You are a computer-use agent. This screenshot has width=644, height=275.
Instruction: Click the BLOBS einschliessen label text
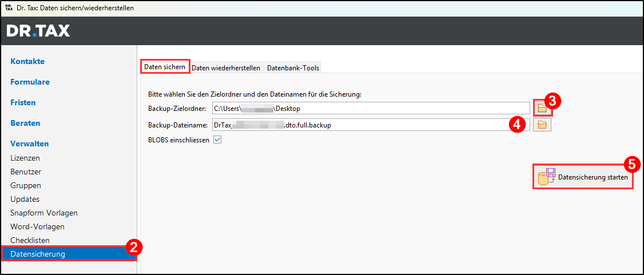coord(178,140)
